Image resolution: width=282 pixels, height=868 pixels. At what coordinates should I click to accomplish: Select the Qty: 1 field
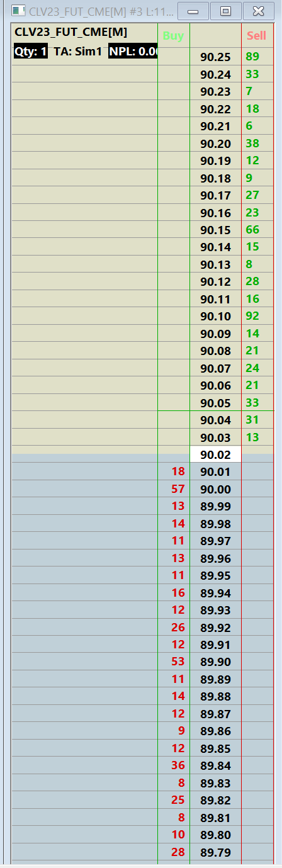point(31,52)
